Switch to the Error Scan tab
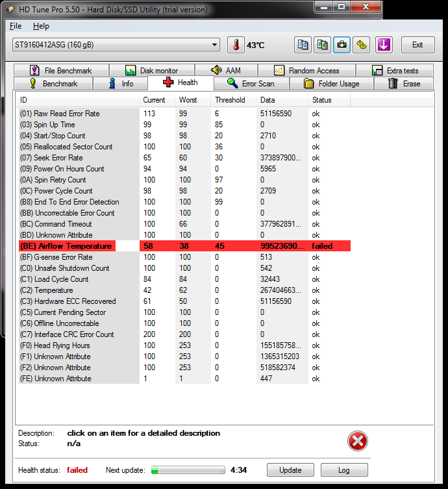448x489 pixels. click(x=251, y=84)
